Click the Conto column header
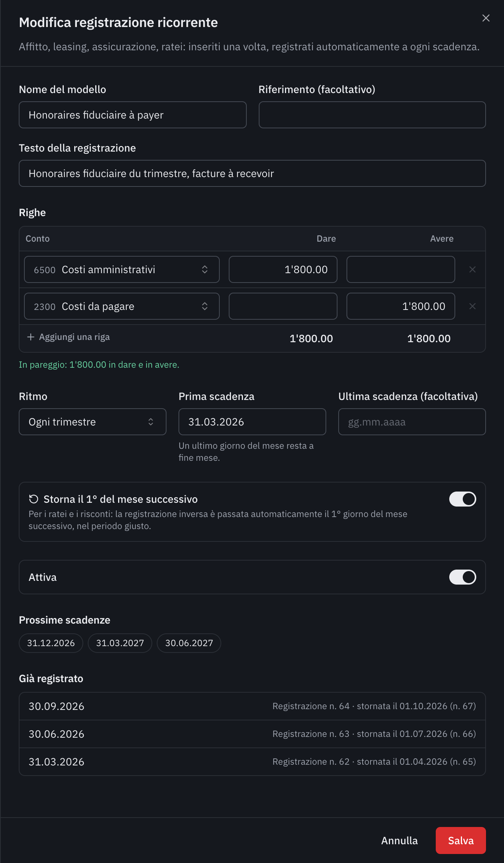This screenshot has height=863, width=504. click(x=37, y=239)
